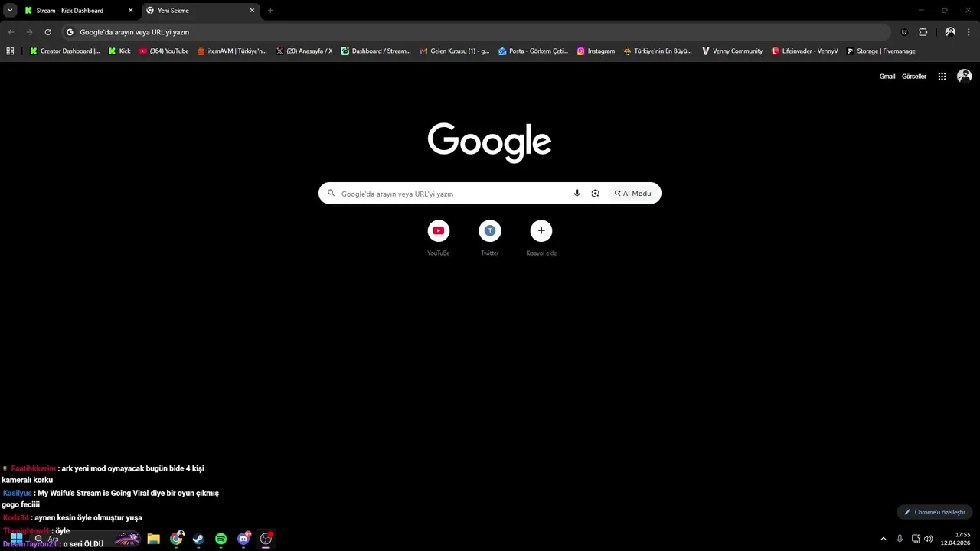Click the browser forward arrow
Image resolution: width=980 pixels, height=551 pixels.
click(29, 32)
